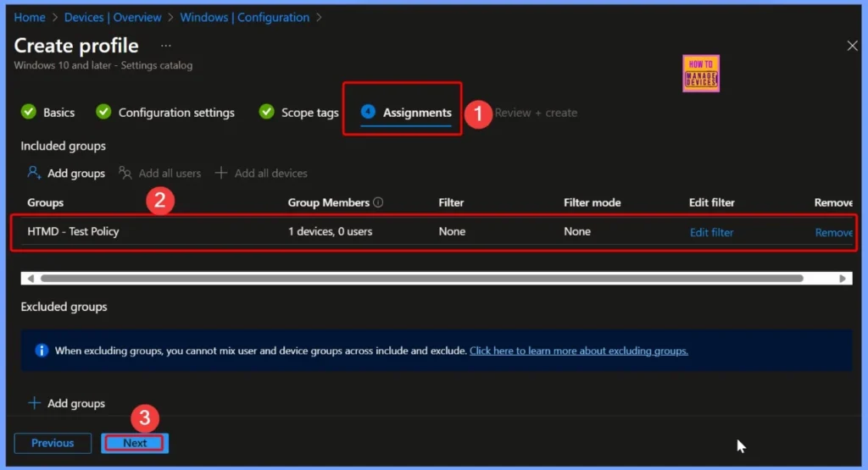Click the Add groups person icon under Included groups
The image size is (868, 470).
click(x=34, y=173)
